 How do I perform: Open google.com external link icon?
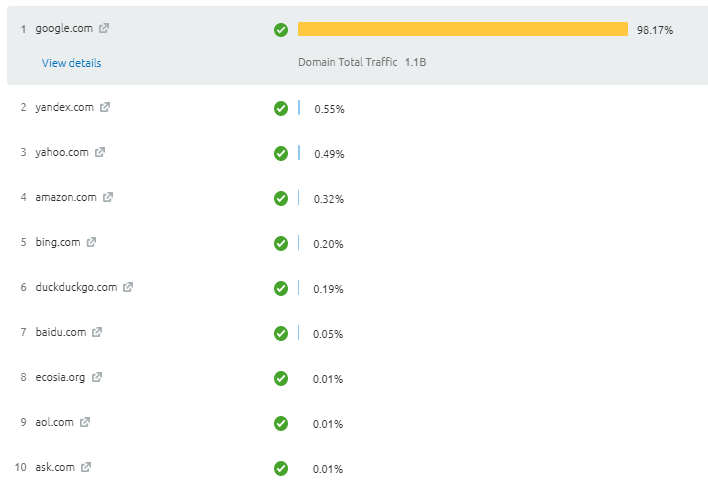104,28
